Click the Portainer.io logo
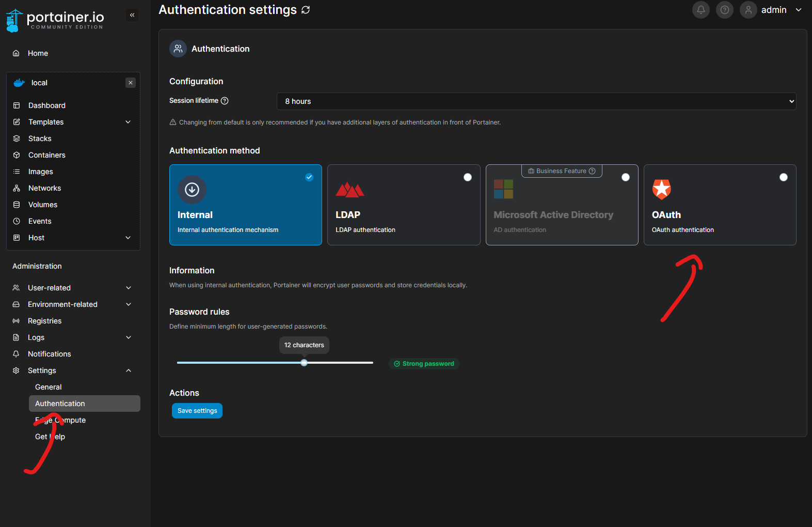 [x=55, y=20]
